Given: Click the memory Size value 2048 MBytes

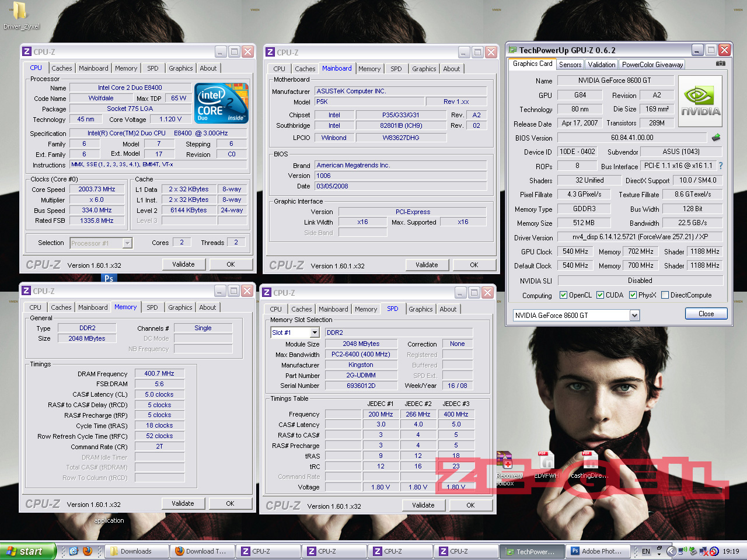Looking at the screenshot, I should (x=87, y=338).
